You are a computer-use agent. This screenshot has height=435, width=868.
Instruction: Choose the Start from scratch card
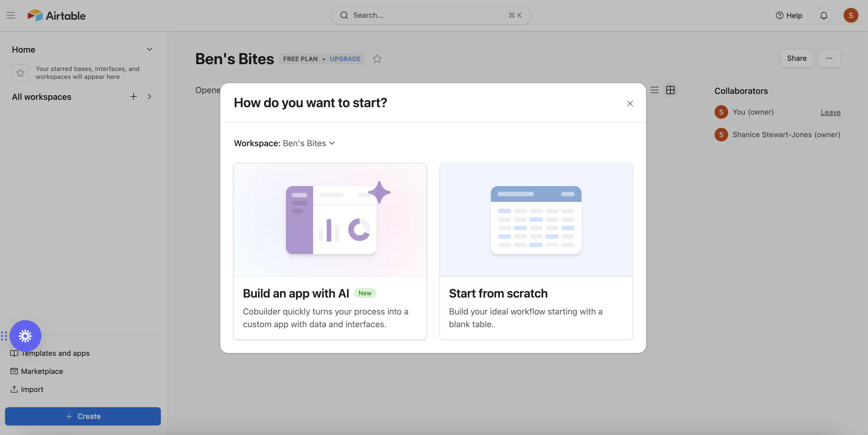[536, 251]
